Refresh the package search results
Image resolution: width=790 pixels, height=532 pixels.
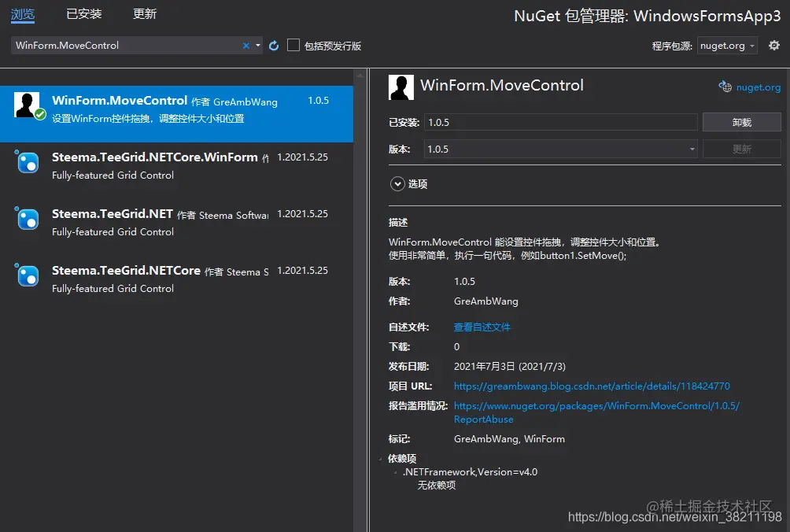coord(274,46)
